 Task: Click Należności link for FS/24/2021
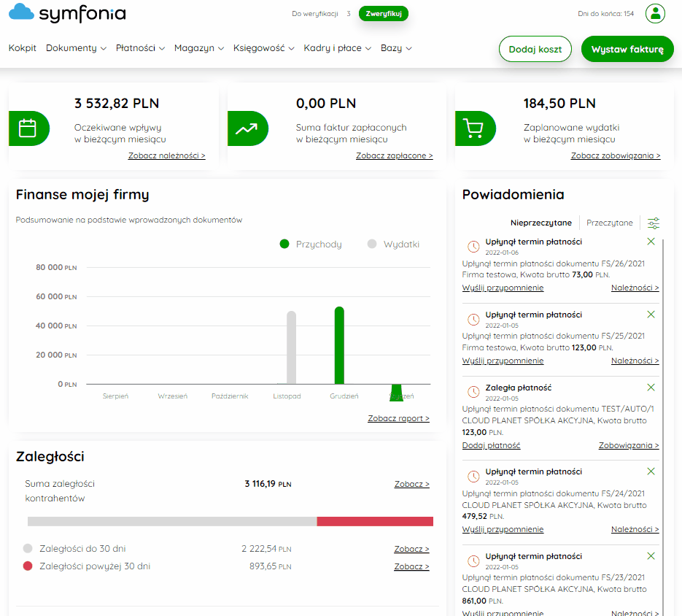(635, 529)
